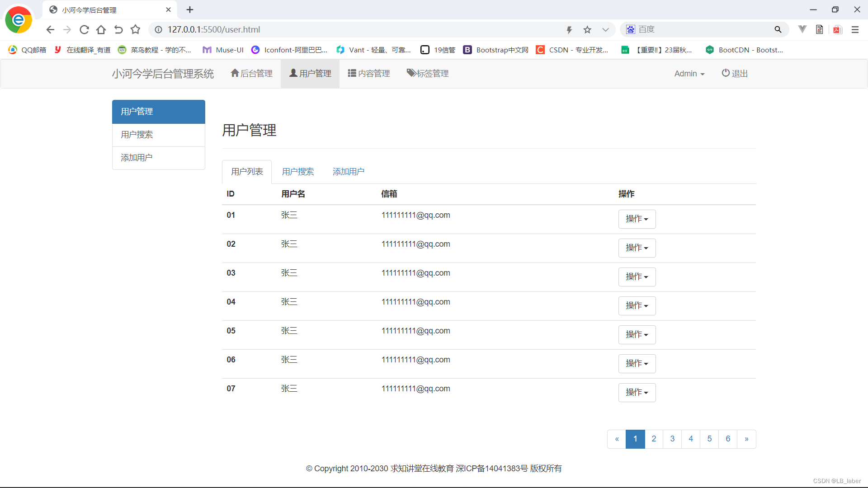This screenshot has height=488, width=868.
Task: Expand the 操作 dropdown for user 06
Action: pos(637,364)
